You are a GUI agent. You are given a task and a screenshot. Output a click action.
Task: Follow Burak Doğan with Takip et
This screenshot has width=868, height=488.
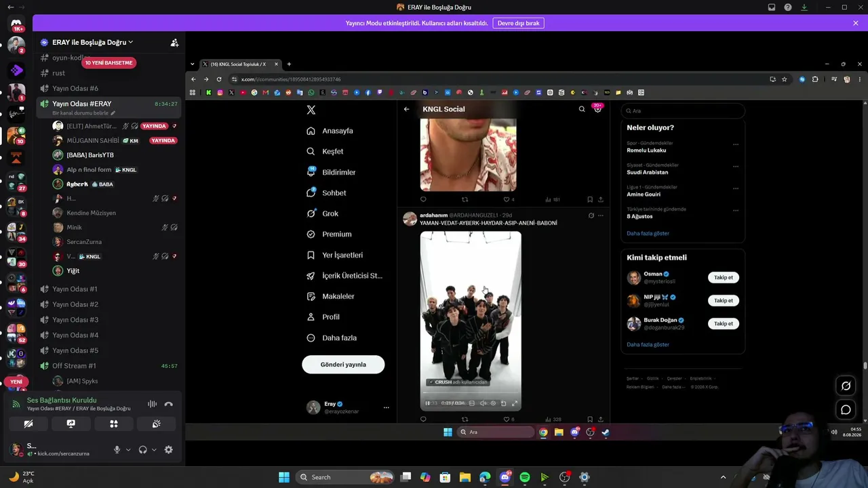(724, 324)
